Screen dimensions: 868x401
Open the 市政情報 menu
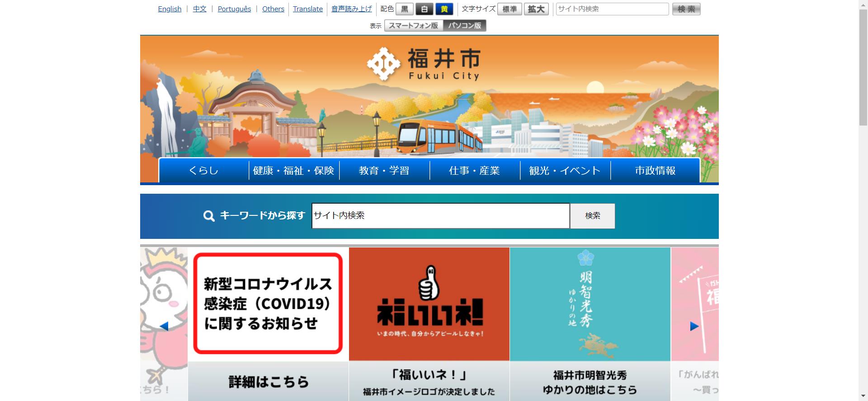pos(655,170)
